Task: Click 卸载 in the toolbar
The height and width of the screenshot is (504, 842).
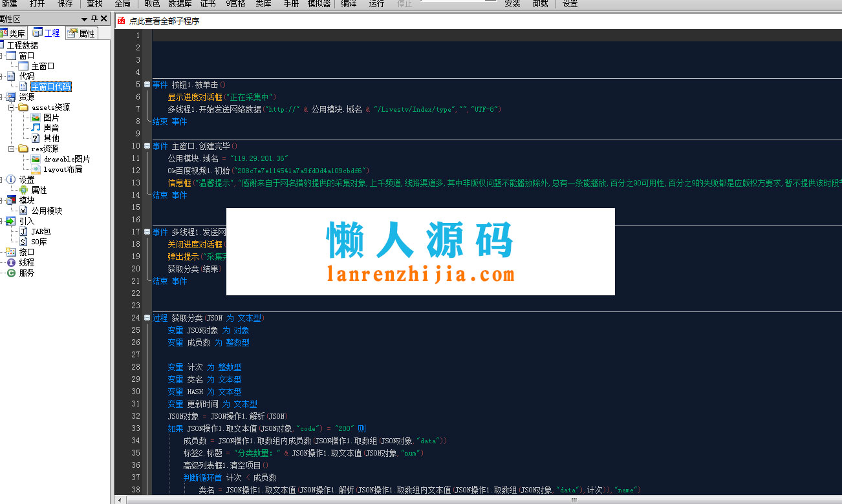Action: tap(540, 4)
